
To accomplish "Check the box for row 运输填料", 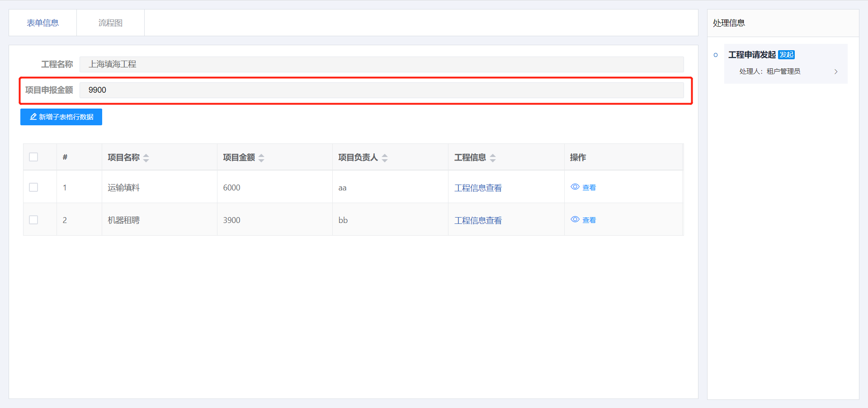I will point(33,187).
